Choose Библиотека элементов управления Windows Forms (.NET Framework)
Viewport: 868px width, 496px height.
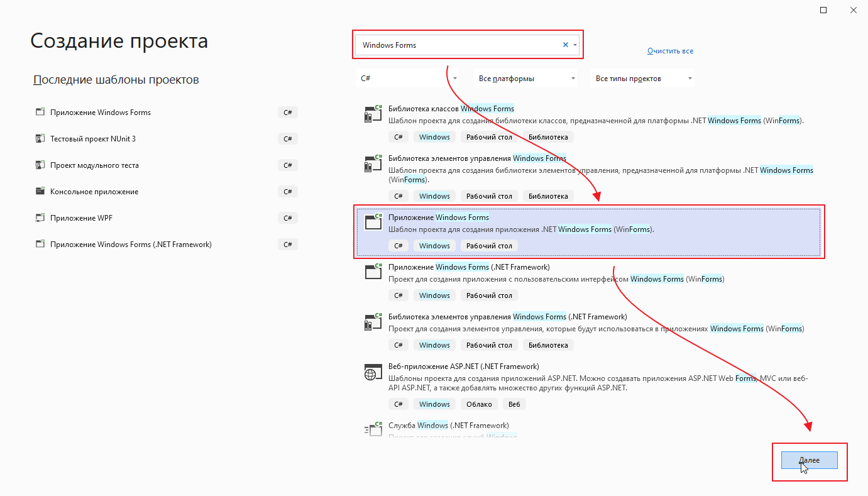507,317
